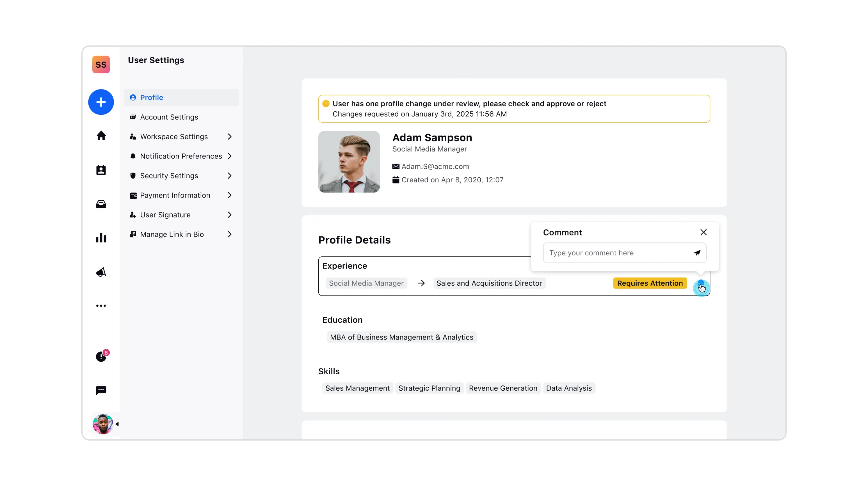
Task: Click the blue plus create button
Action: [x=101, y=102]
